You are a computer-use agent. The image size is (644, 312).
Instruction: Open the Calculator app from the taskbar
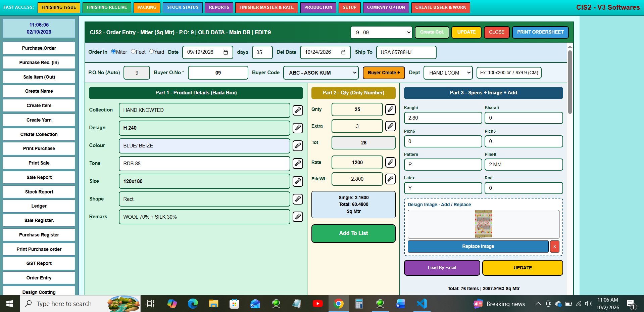(359, 304)
